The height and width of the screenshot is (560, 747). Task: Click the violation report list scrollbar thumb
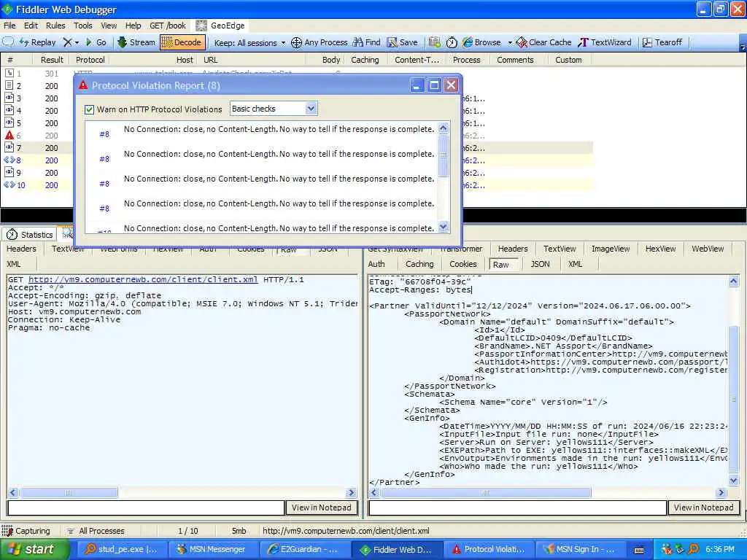pyautogui.click(x=443, y=155)
